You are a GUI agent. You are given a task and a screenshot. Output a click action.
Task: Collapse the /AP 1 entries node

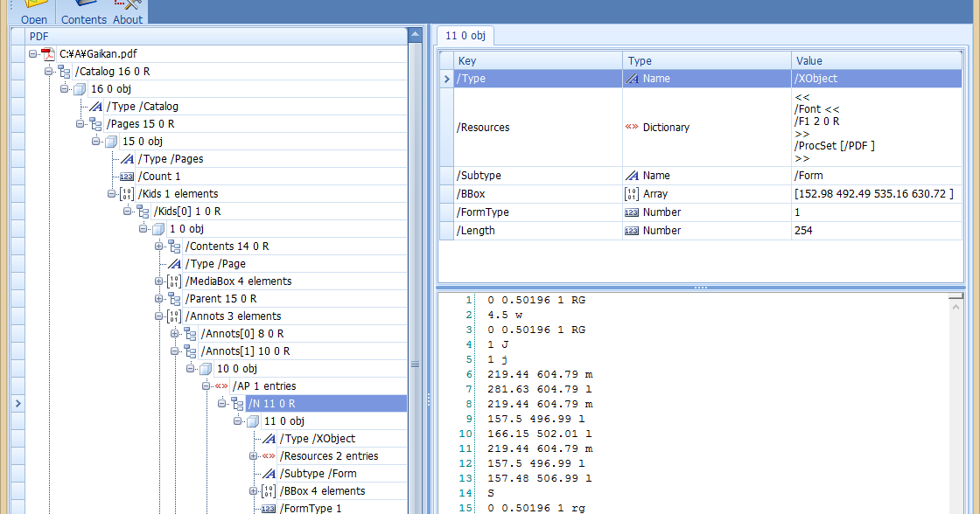(x=205, y=385)
